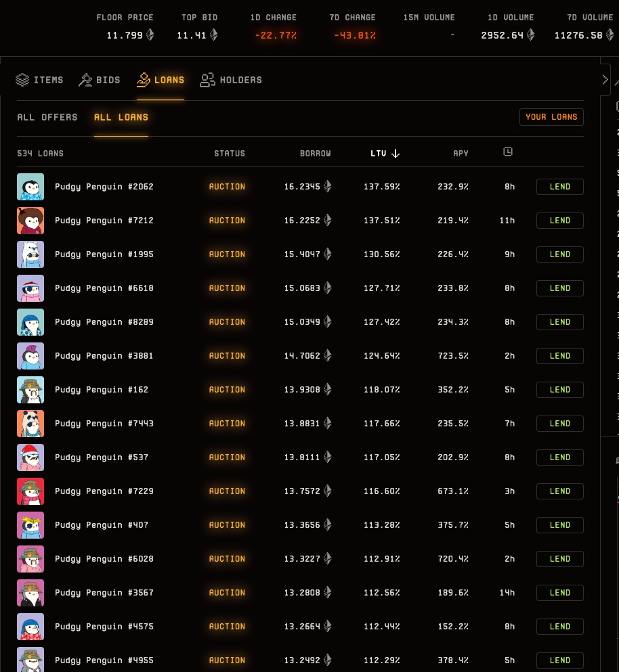Open the Items tab

[x=39, y=80]
